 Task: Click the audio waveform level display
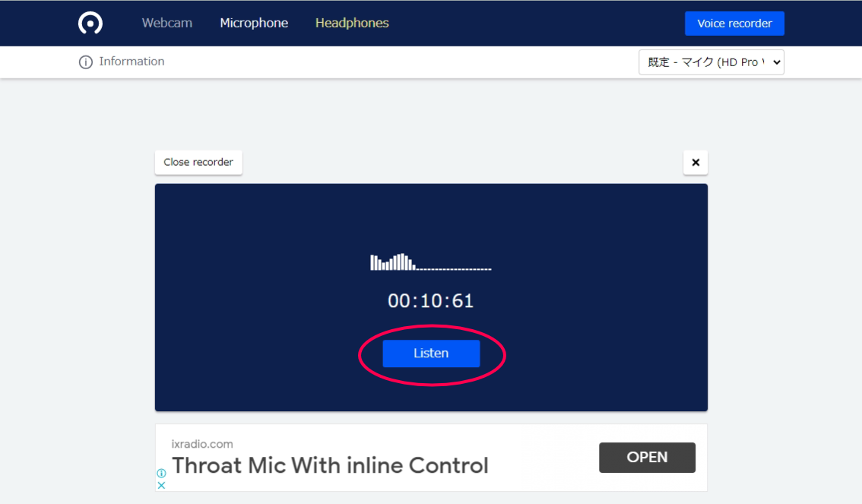pos(430,262)
